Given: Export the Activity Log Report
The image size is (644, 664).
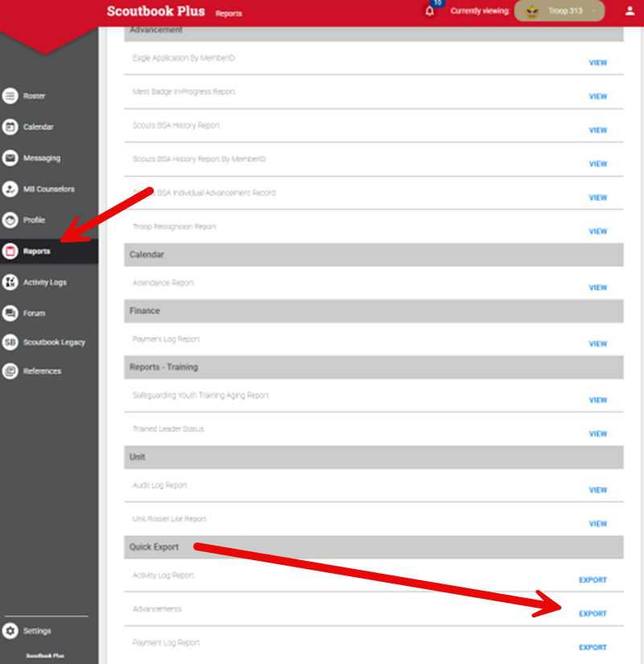Looking at the screenshot, I should [x=592, y=580].
